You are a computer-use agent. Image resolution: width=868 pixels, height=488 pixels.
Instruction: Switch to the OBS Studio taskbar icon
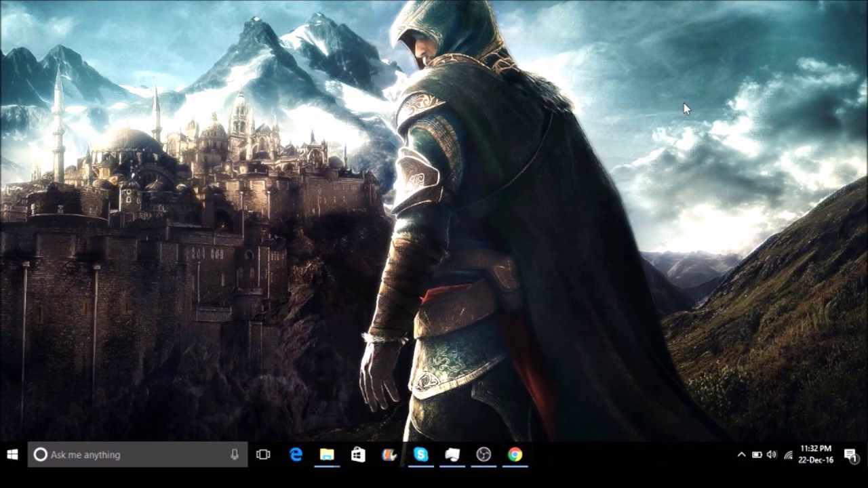pyautogui.click(x=484, y=455)
